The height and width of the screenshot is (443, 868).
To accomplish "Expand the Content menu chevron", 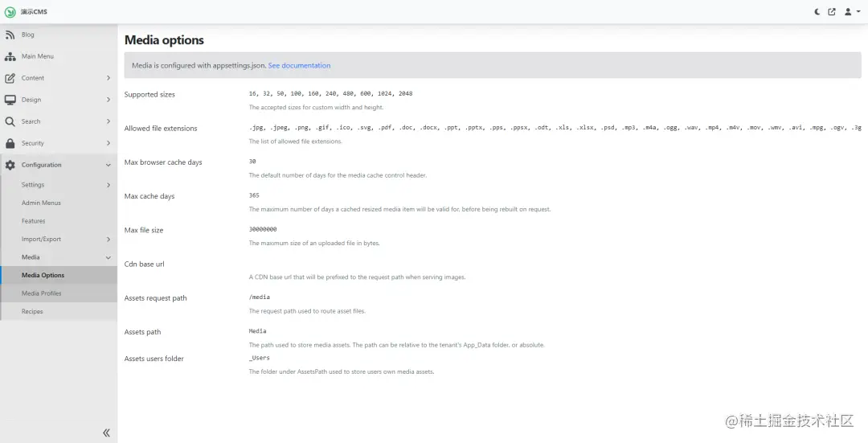I will (x=108, y=78).
